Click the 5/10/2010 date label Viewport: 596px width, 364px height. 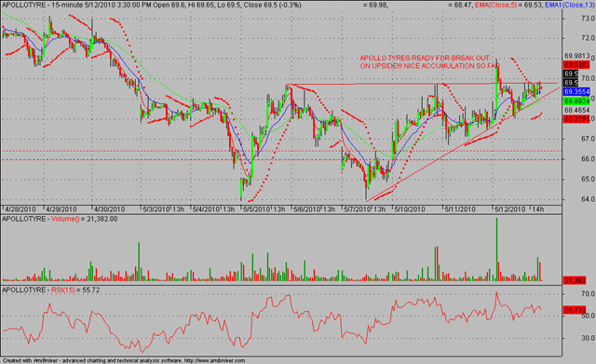[409, 209]
